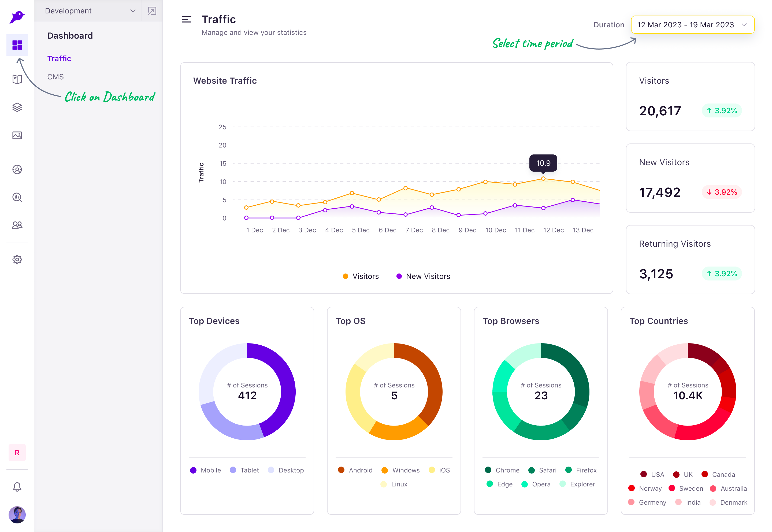Screen dimensions: 772x532
Task: Open the settings gear icon in sidebar
Action: pyautogui.click(x=17, y=259)
